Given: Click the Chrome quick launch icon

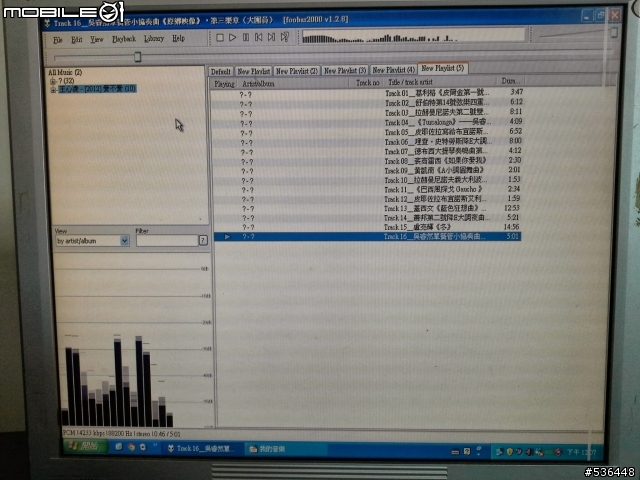Looking at the screenshot, I should (x=131, y=447).
